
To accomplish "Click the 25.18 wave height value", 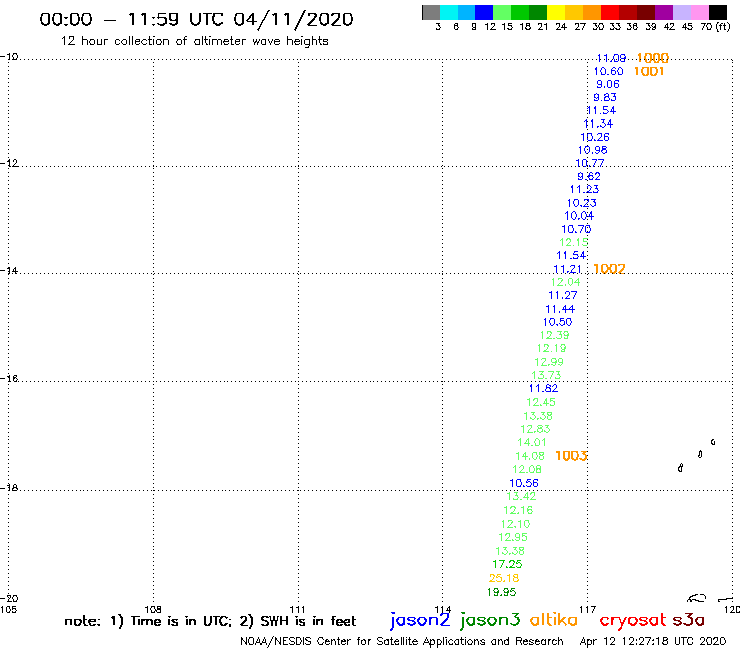I will (504, 578).
